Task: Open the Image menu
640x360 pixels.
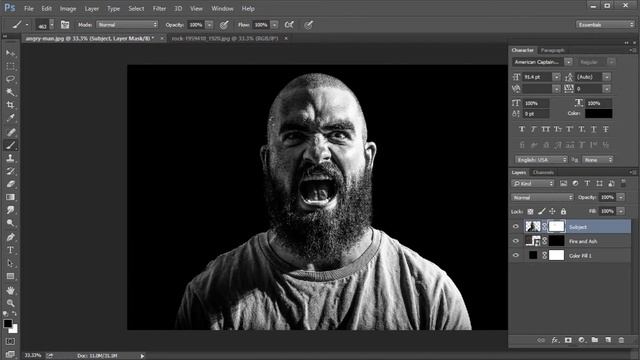Action: tap(68, 8)
